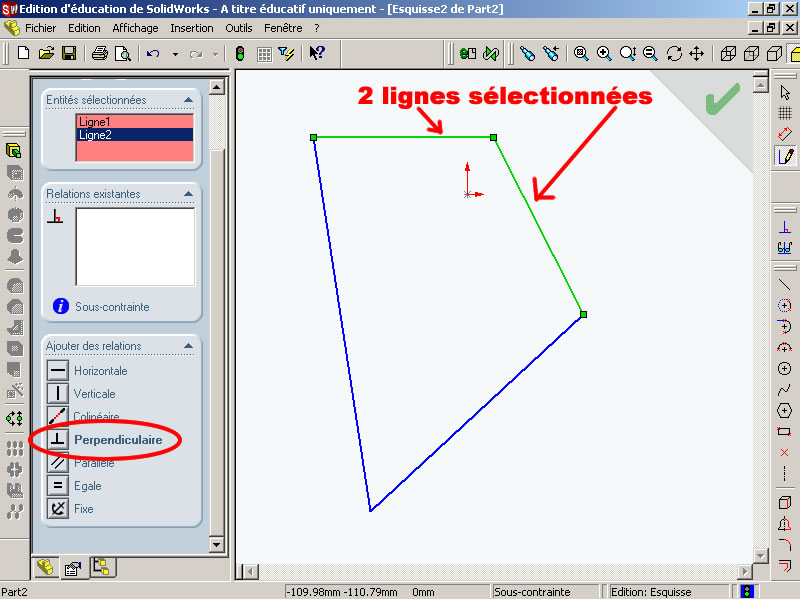The height and width of the screenshot is (600, 800).
Task: Add the Verticale relation
Action: 81,393
